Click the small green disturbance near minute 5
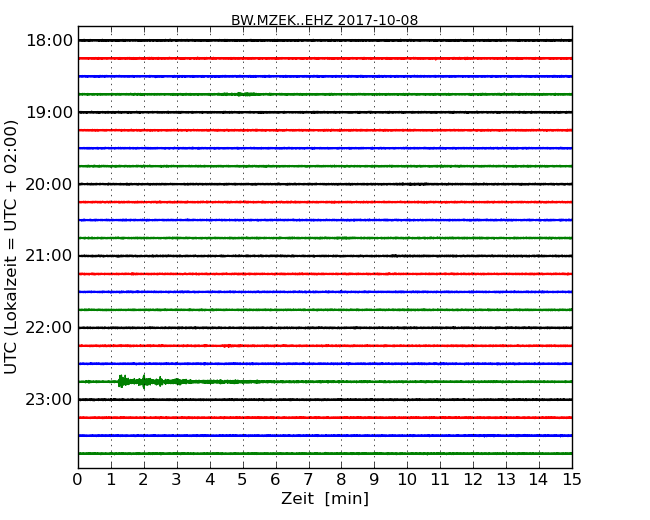This screenshot has width=650, height=520. point(241,94)
